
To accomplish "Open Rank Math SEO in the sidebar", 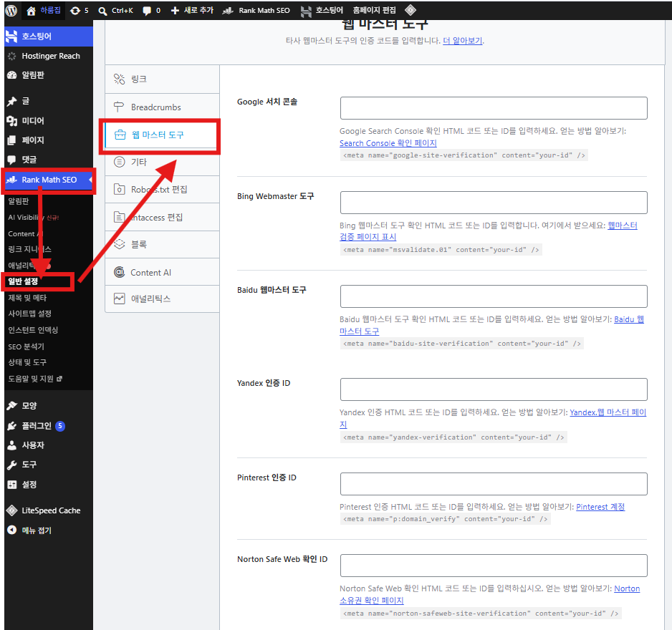I will (x=49, y=180).
